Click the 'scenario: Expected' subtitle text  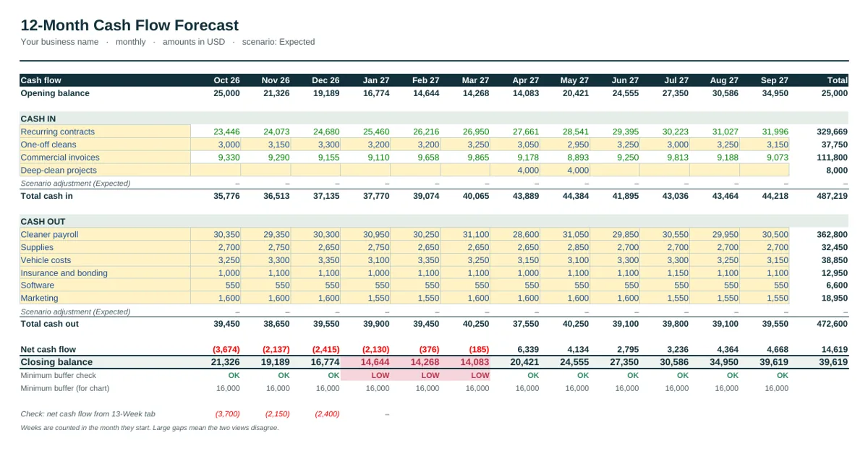click(278, 42)
